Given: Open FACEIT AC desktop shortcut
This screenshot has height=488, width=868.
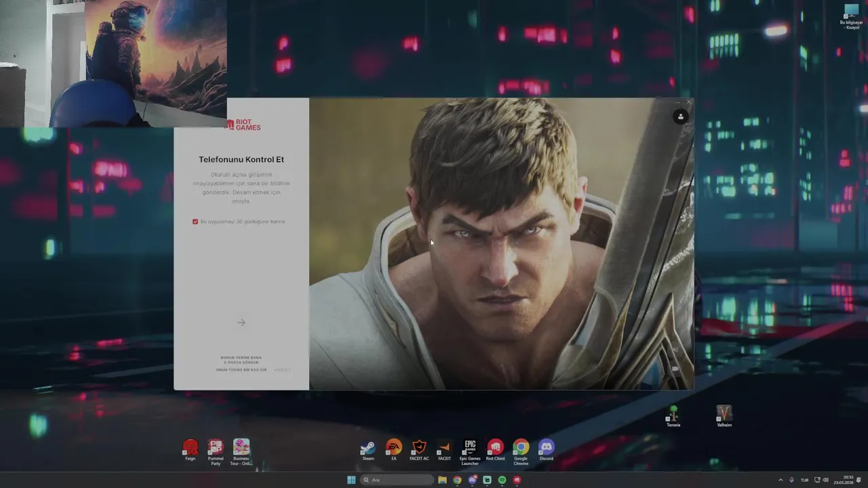Looking at the screenshot, I should [x=419, y=450].
